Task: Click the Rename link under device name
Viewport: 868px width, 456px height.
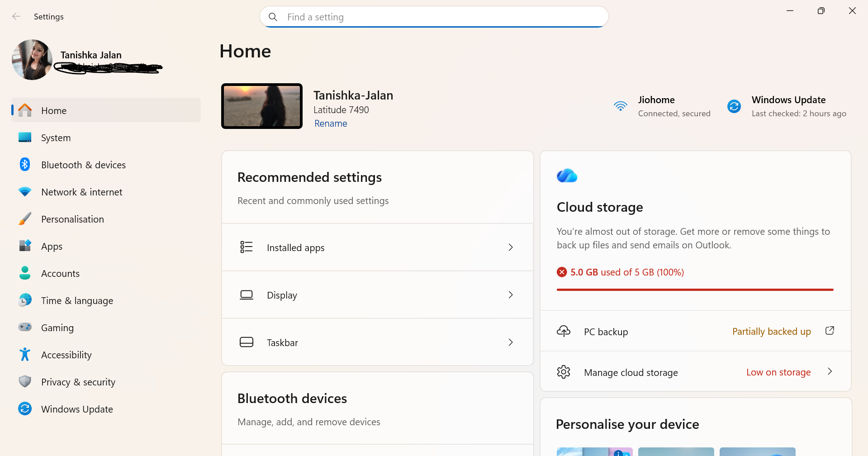Action: [x=331, y=123]
